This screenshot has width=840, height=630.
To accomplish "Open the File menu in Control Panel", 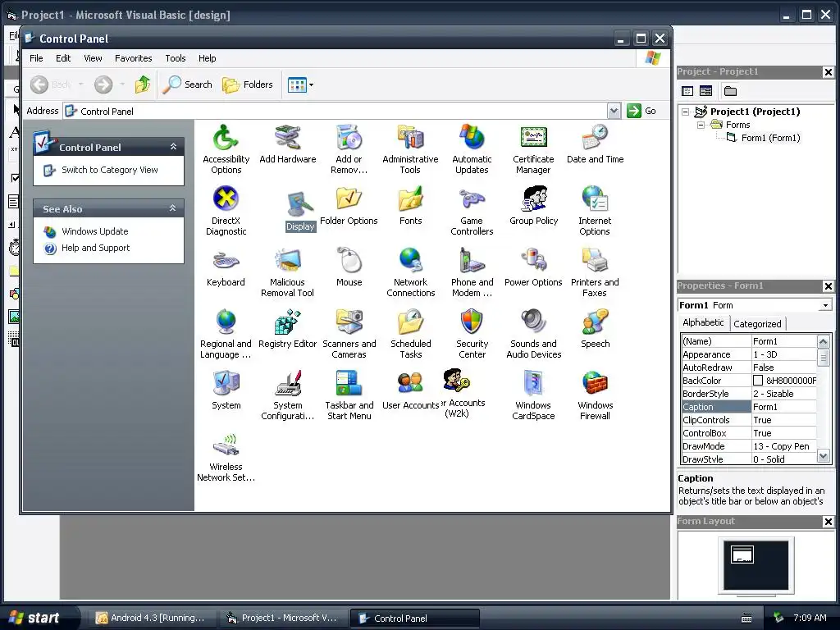I will click(36, 58).
